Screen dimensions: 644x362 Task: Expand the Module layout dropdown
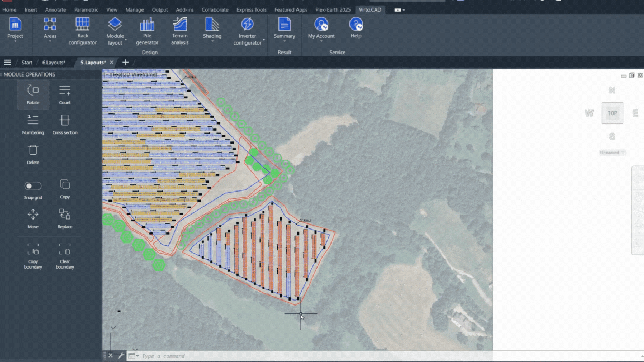pos(115,31)
